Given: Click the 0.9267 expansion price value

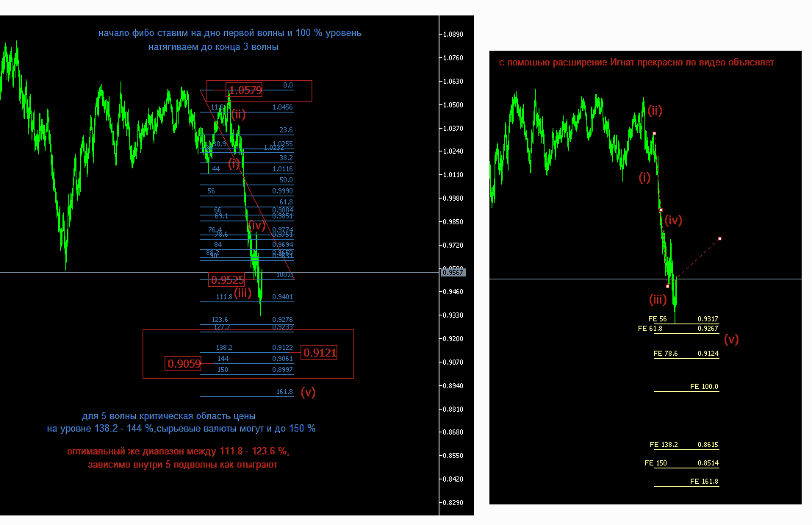Looking at the screenshot, I should [708, 328].
